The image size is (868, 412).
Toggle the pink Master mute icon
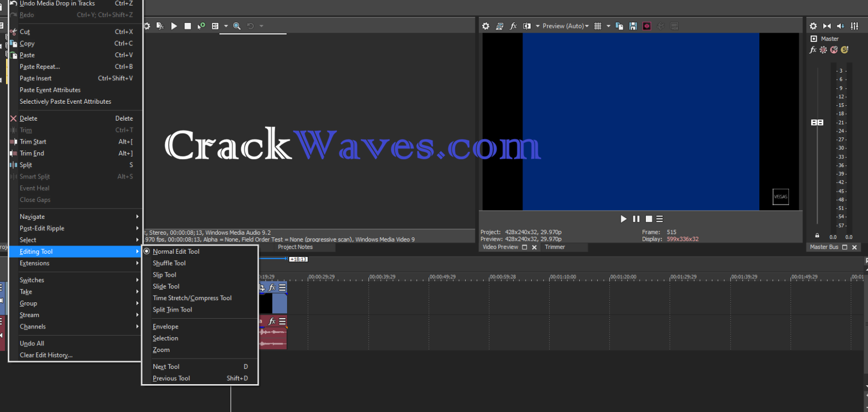[x=834, y=50]
